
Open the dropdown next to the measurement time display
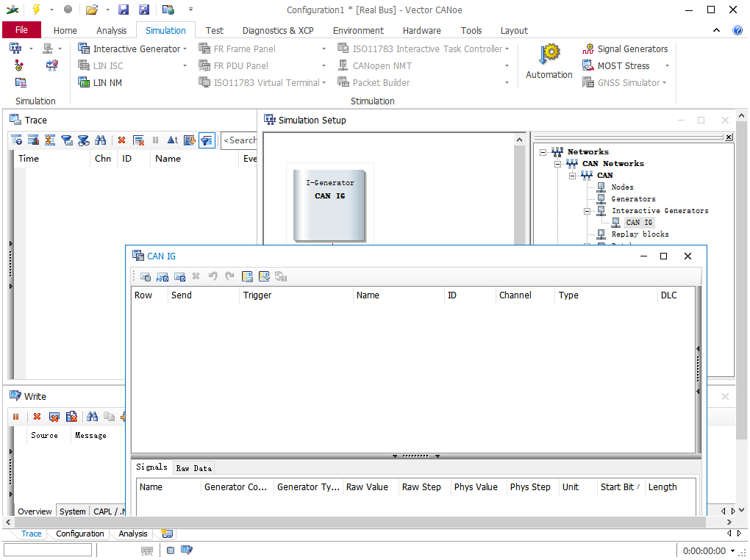tap(732, 551)
